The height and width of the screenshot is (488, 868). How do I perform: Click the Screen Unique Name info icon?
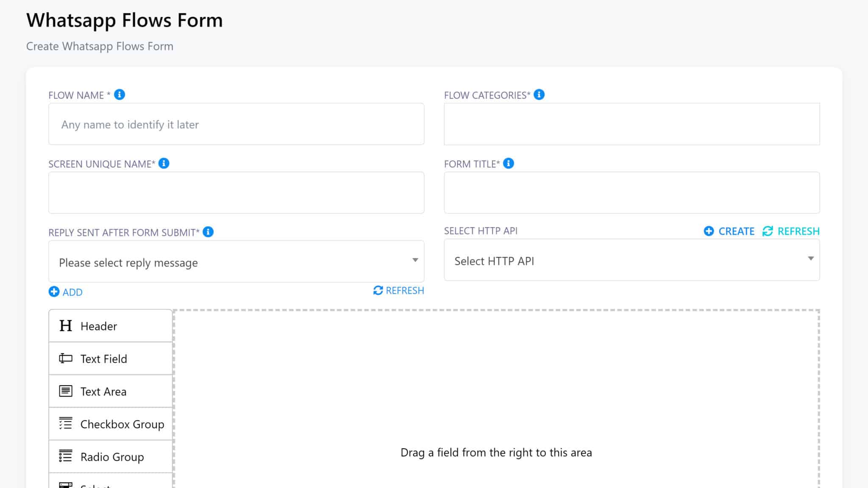click(x=164, y=164)
